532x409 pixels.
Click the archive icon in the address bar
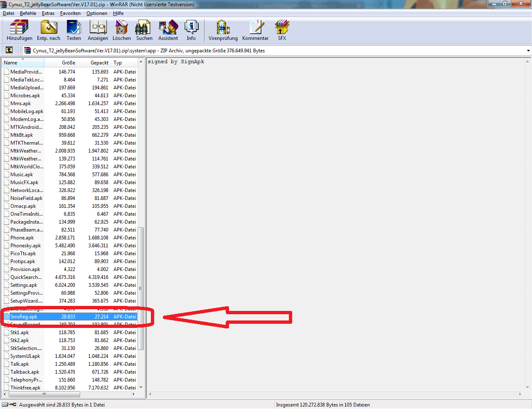pyautogui.click(x=27, y=50)
